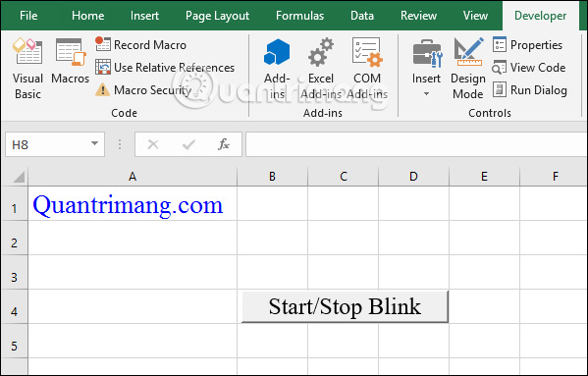Open the Visual Basic editor
Viewport: 588px width, 376px height.
tap(27, 68)
